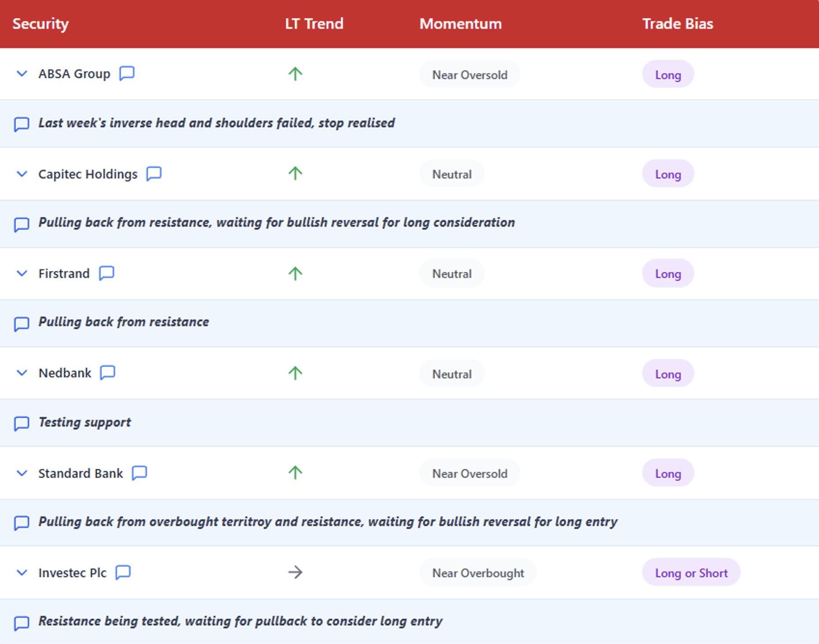This screenshot has height=644, width=819.
Task: Click comment icon beside 'Resistance being tested' note
Action: tap(22, 623)
